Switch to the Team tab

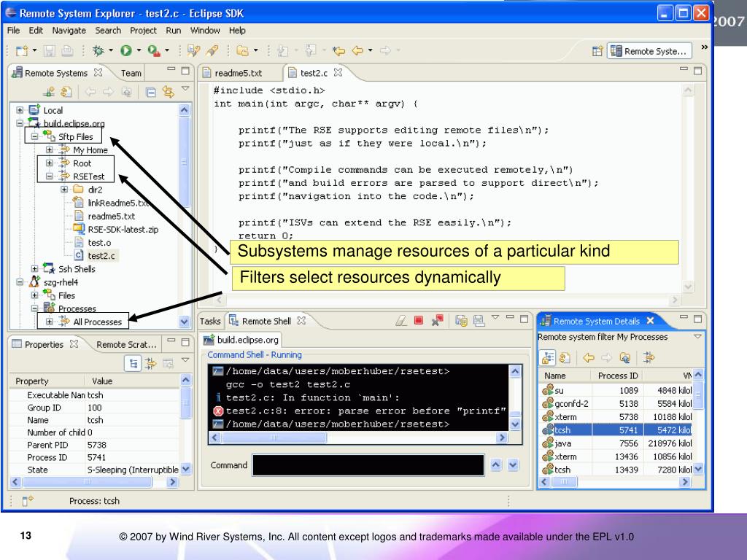click(131, 73)
